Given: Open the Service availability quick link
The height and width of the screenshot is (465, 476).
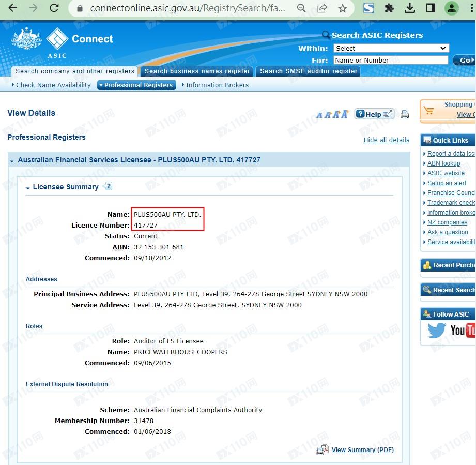Looking at the screenshot, I should [451, 242].
